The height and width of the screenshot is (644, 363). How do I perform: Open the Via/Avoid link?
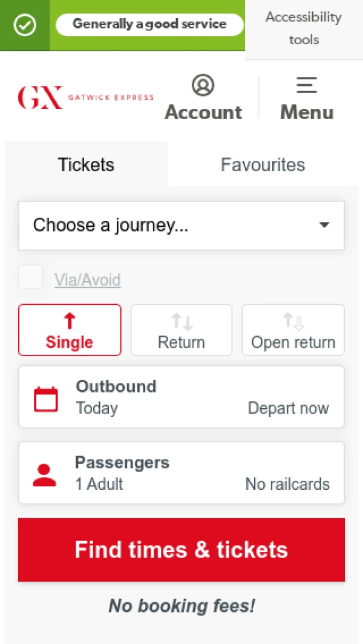point(88,280)
